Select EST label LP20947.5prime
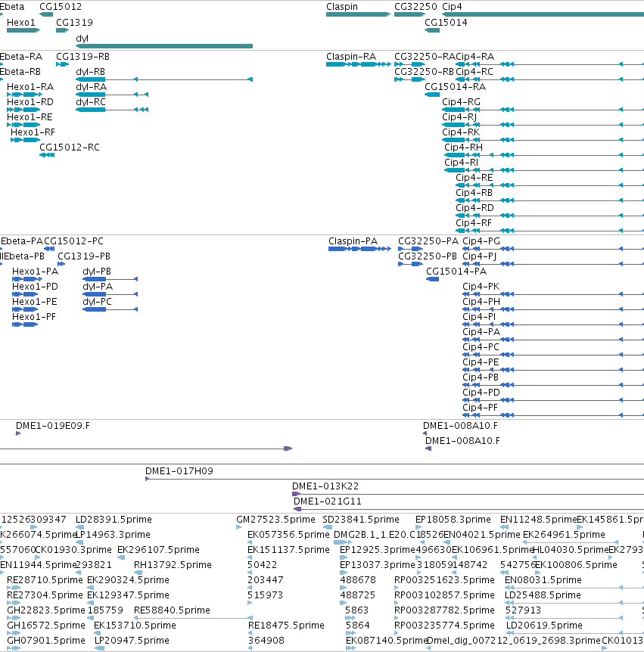The height and width of the screenshot is (652, 644). (x=132, y=641)
